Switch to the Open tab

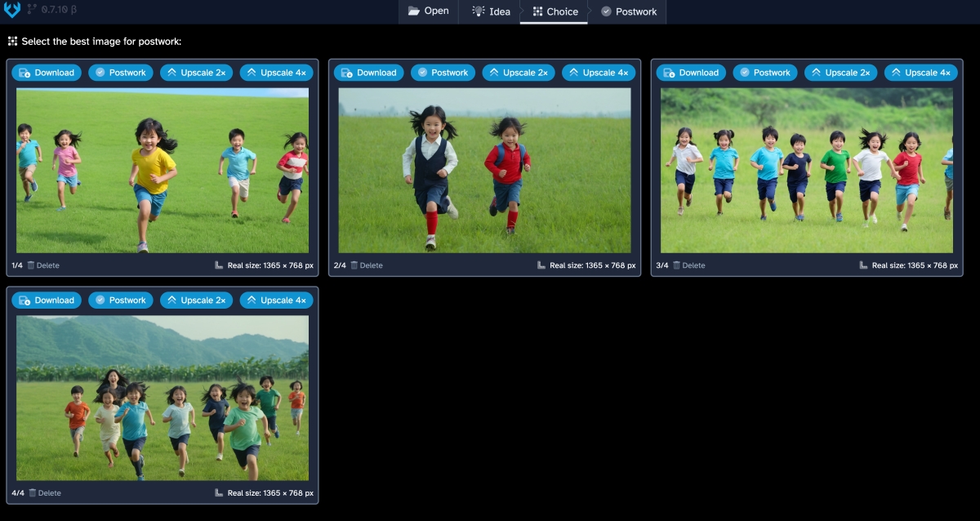[x=428, y=11]
